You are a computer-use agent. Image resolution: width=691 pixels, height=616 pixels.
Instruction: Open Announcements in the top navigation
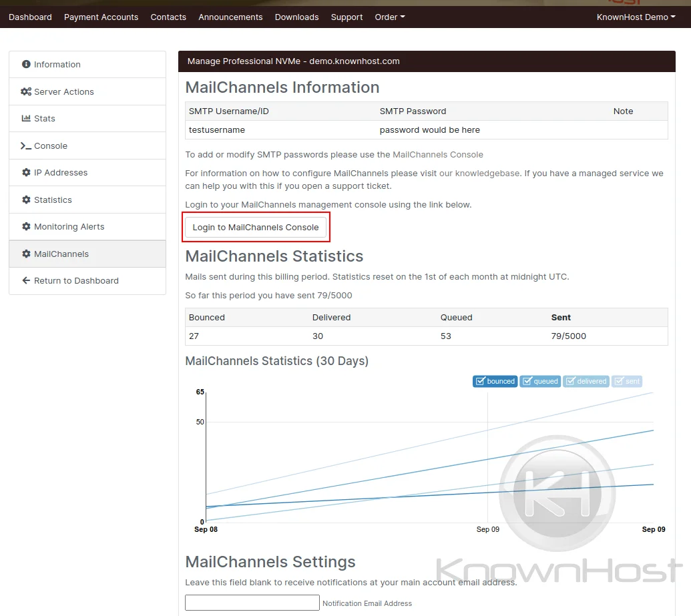point(230,17)
